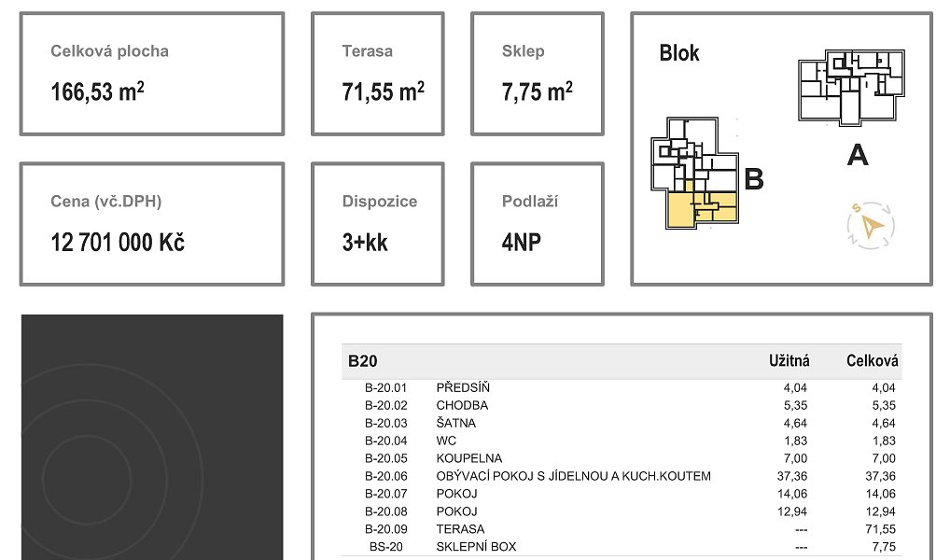Select room code "B-20.07"

(x=386, y=494)
